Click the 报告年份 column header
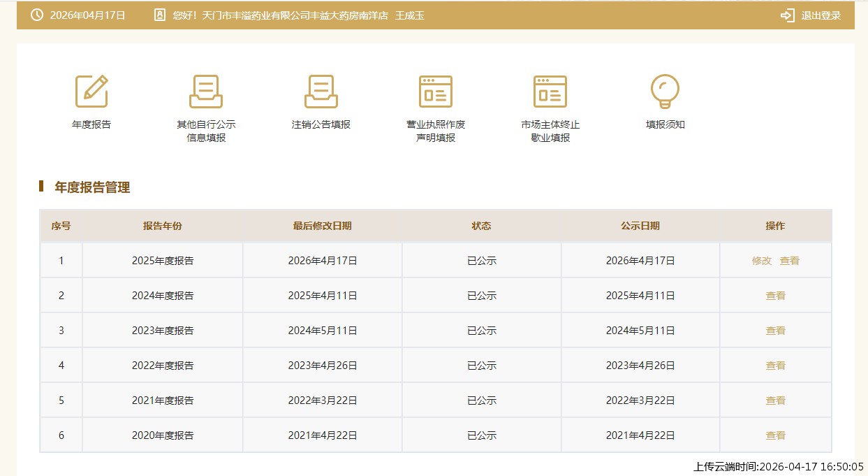Viewport: 868px width, 476px height. 163,226
